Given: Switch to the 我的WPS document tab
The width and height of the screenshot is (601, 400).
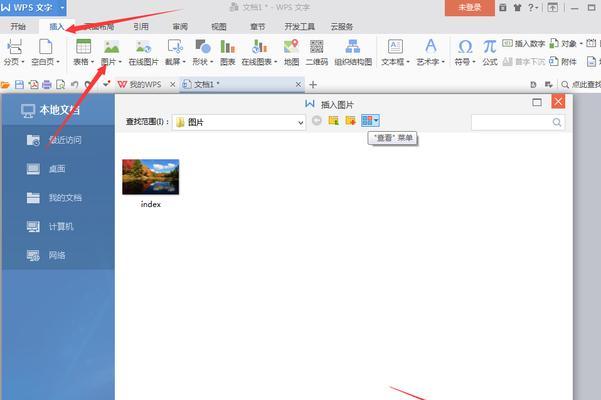Looking at the screenshot, I should (x=138, y=85).
